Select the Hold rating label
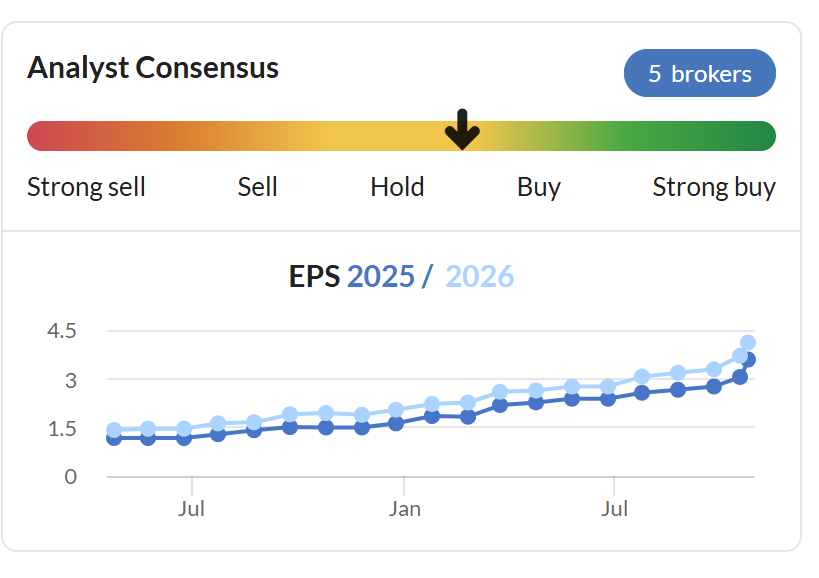 point(397,187)
